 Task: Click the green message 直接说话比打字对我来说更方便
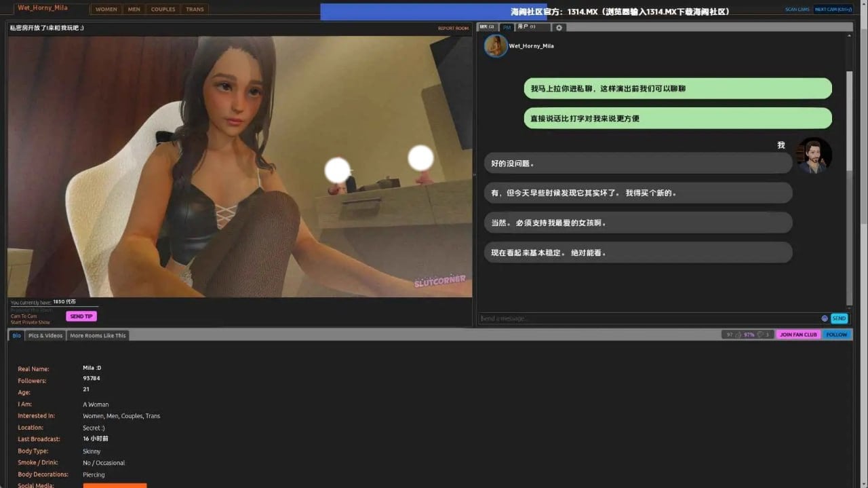[x=677, y=118]
